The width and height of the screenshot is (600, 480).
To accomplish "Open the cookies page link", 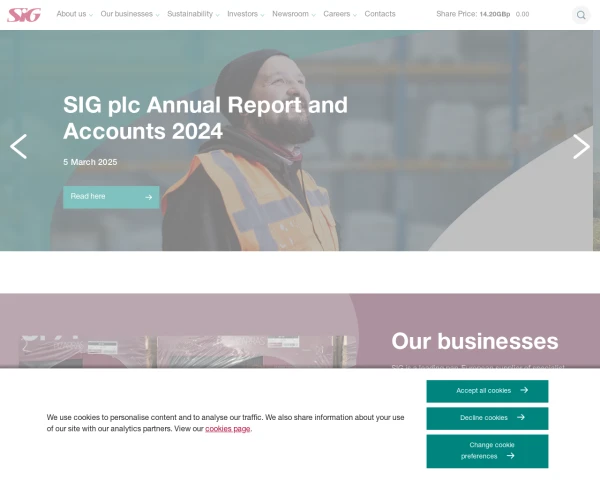I will (x=228, y=429).
